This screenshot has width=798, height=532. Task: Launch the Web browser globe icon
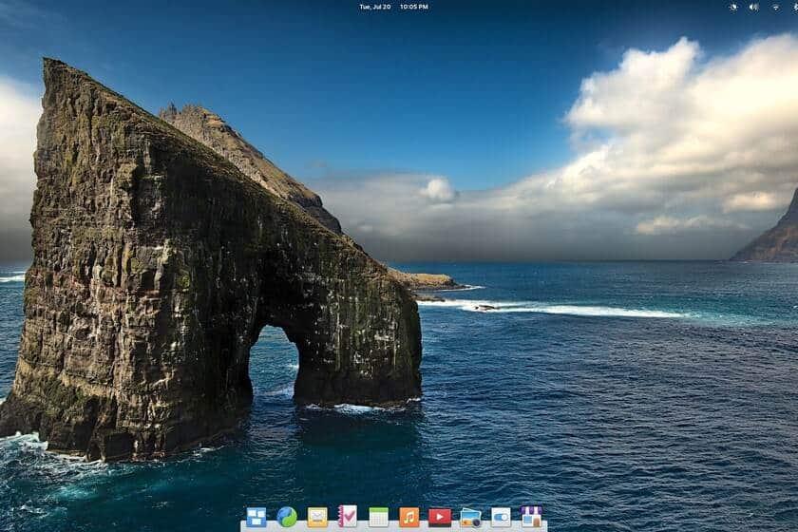pyautogui.click(x=287, y=517)
